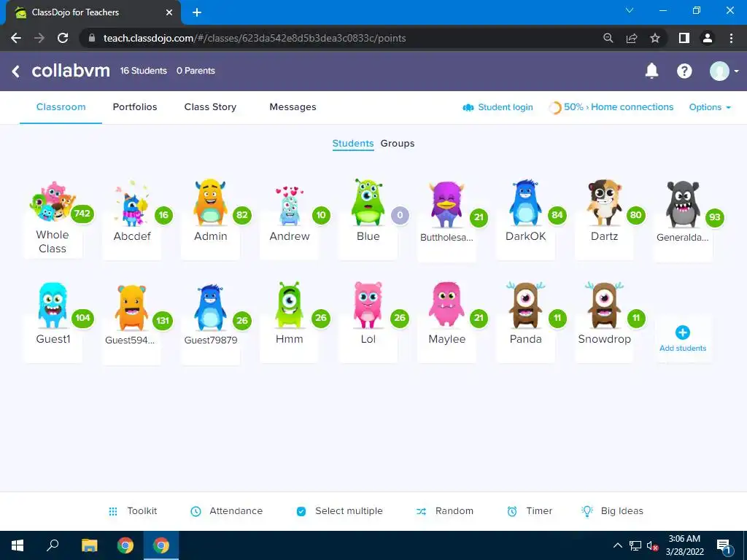
Task: Reload the page
Action: [63, 38]
